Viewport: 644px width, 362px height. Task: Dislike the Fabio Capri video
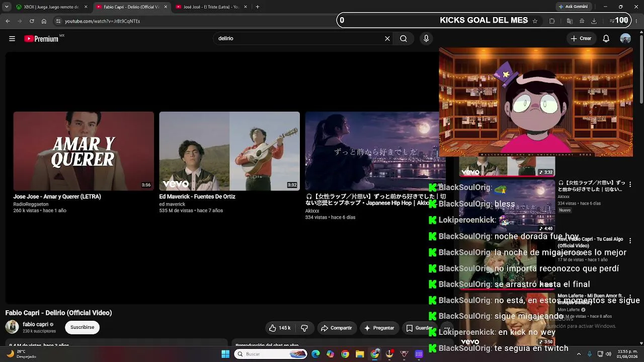(304, 328)
